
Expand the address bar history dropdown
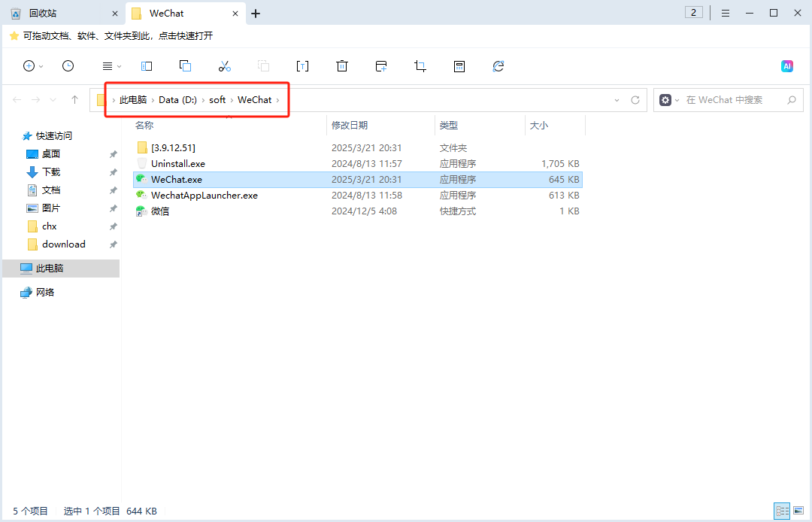(x=617, y=100)
